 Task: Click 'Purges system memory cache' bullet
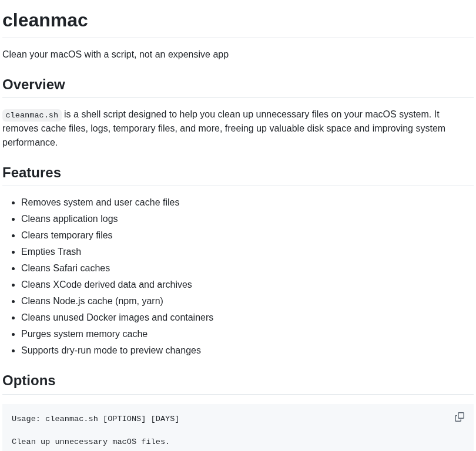[x=84, y=334]
